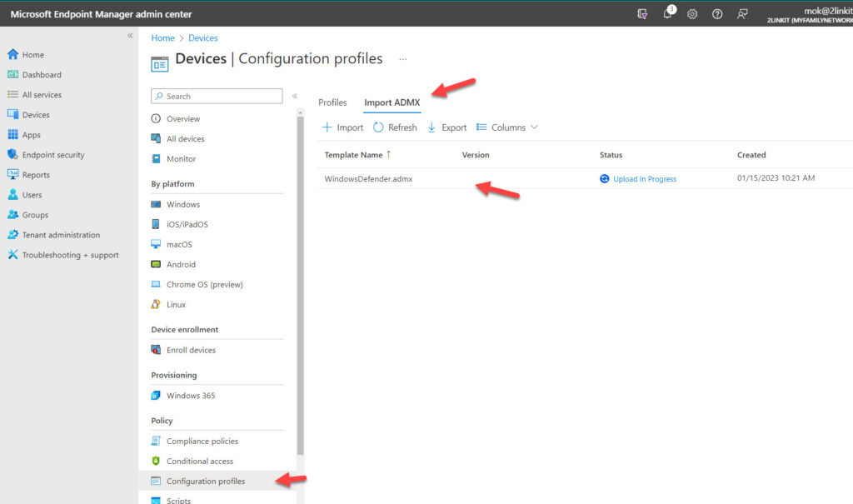Click the Users person icon
The width and height of the screenshot is (853, 504).
point(12,194)
